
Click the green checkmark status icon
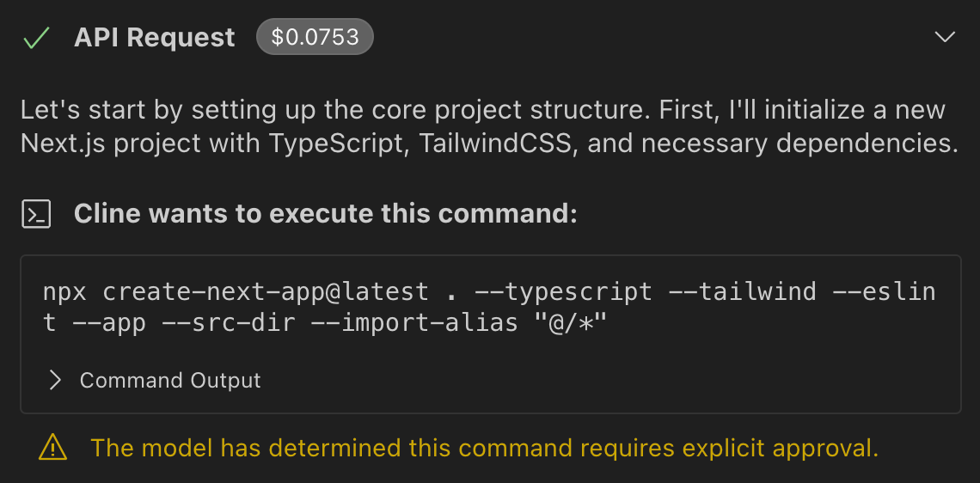pos(35,38)
